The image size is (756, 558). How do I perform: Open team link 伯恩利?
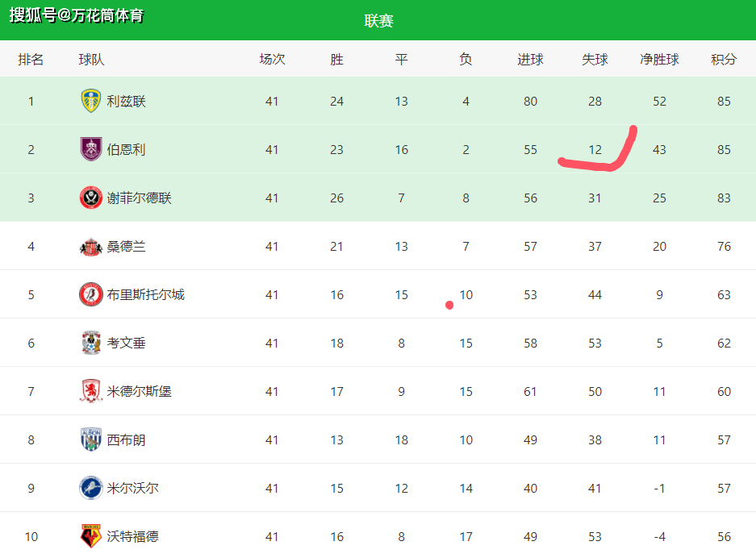pyautogui.click(x=126, y=149)
